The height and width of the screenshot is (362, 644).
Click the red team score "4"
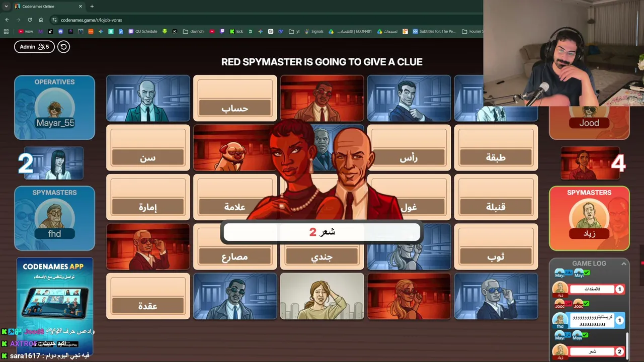618,163
